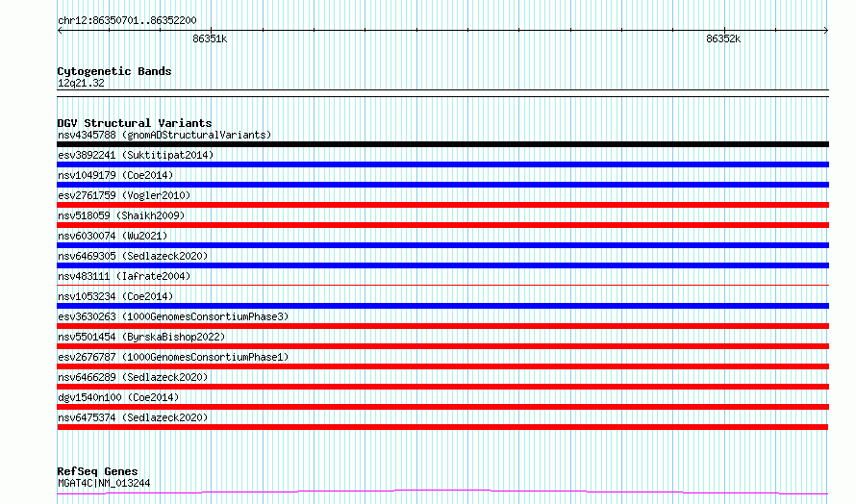
Task: Open the nsv1049179 (Coe2014) variant label
Action: pyautogui.click(x=115, y=175)
